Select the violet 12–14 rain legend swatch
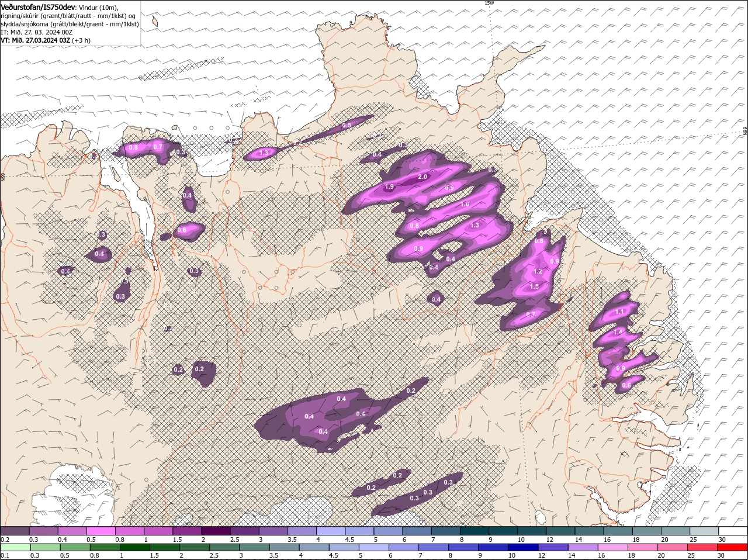This screenshot has height=560, width=748. pos(553,548)
